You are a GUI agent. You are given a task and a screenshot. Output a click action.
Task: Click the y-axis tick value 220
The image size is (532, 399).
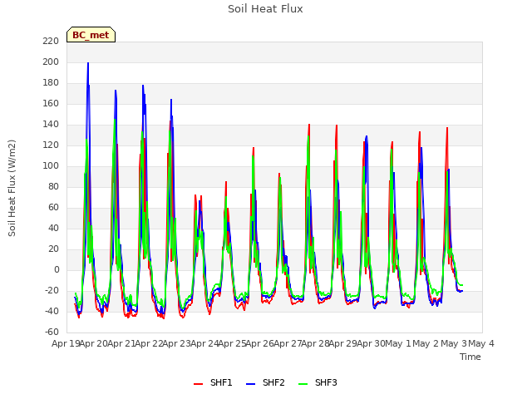[x=51, y=42]
